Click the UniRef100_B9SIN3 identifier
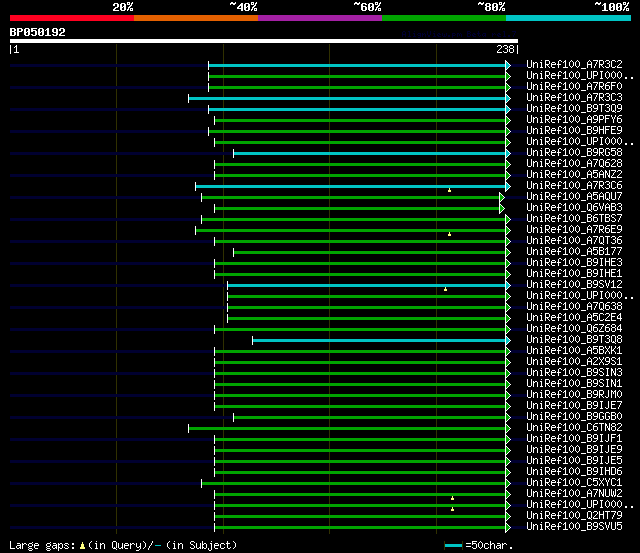 click(574, 373)
